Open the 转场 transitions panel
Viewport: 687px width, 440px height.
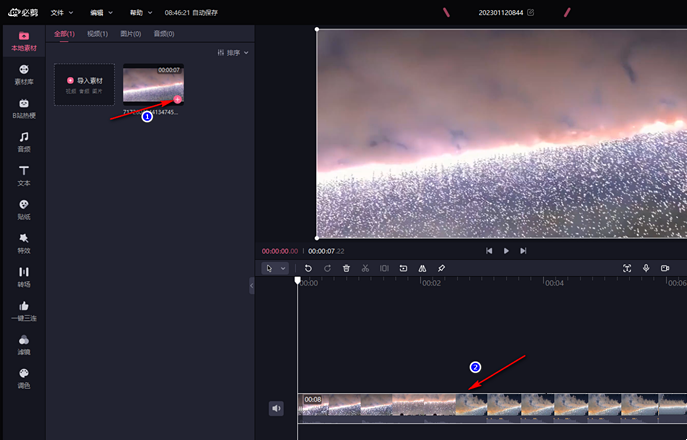[24, 277]
